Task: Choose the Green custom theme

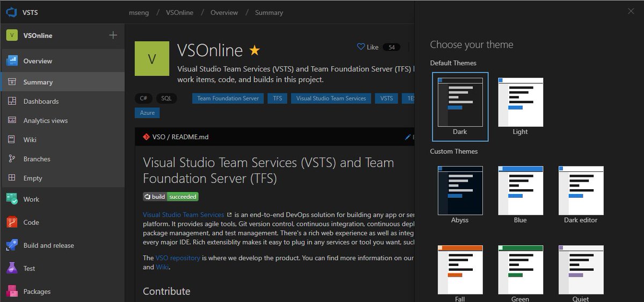Action: (x=520, y=273)
